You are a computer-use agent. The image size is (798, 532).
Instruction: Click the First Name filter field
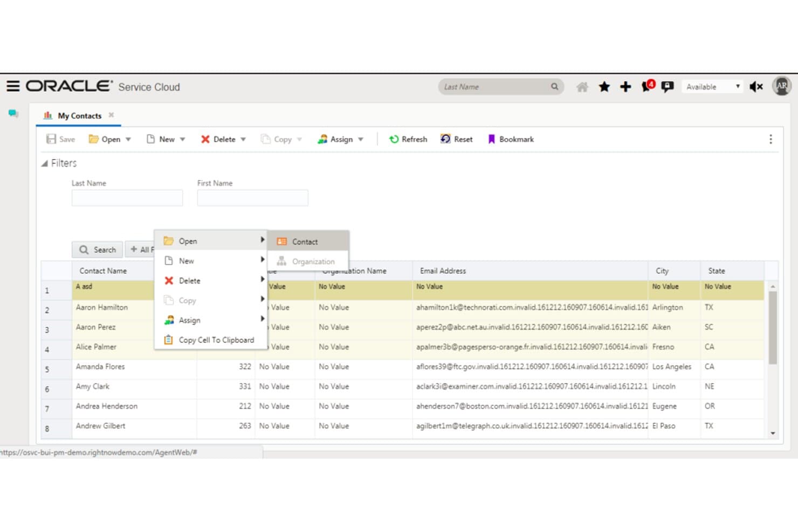click(253, 198)
